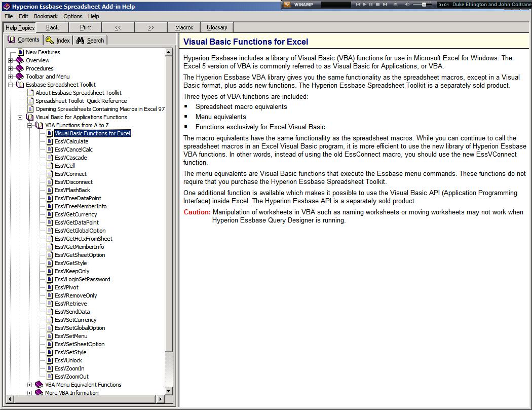The height and width of the screenshot is (410, 532).
Task: Open the Bookmark menu
Action: pyautogui.click(x=45, y=16)
